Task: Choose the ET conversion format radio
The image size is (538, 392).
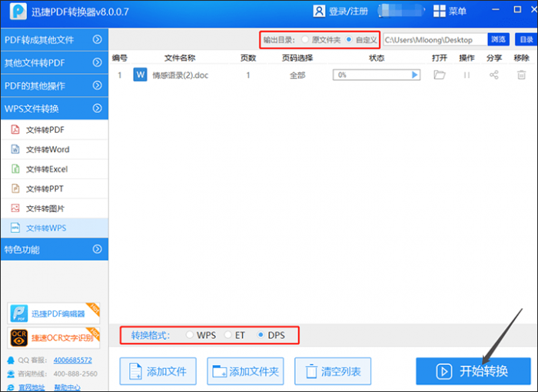Action: [x=227, y=334]
